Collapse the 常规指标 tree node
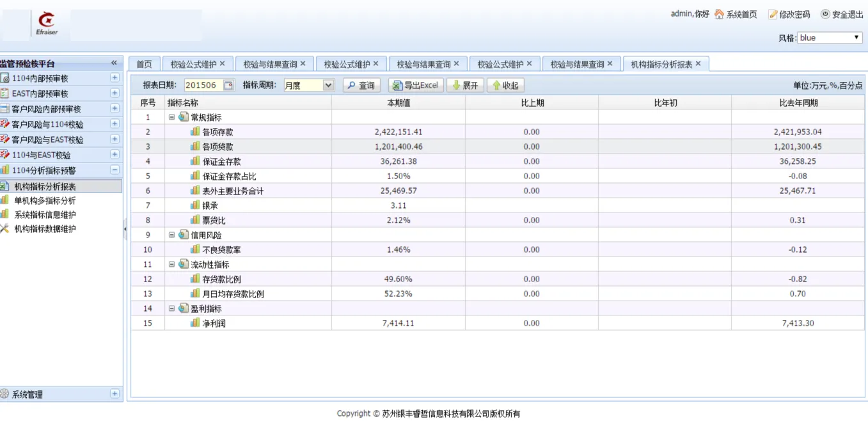This screenshot has width=868, height=428. (171, 117)
